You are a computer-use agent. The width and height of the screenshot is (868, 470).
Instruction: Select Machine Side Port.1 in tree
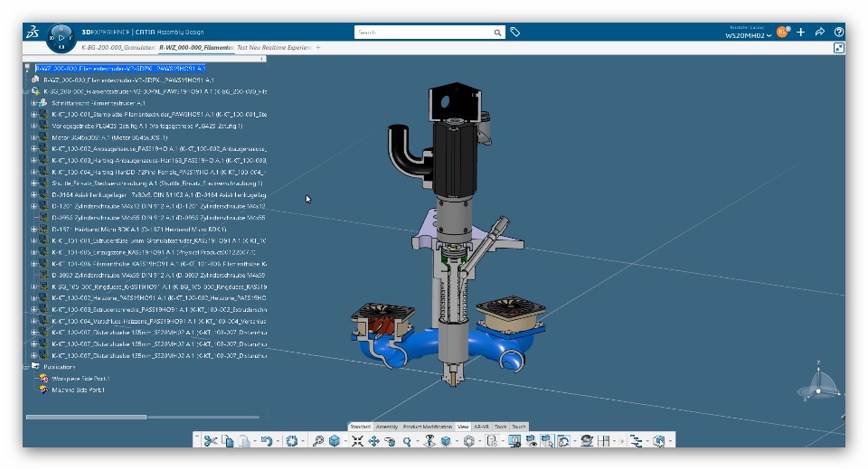click(x=78, y=390)
